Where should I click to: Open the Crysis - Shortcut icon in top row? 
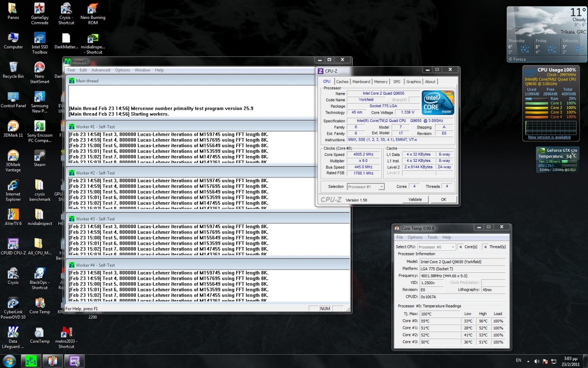click(66, 13)
